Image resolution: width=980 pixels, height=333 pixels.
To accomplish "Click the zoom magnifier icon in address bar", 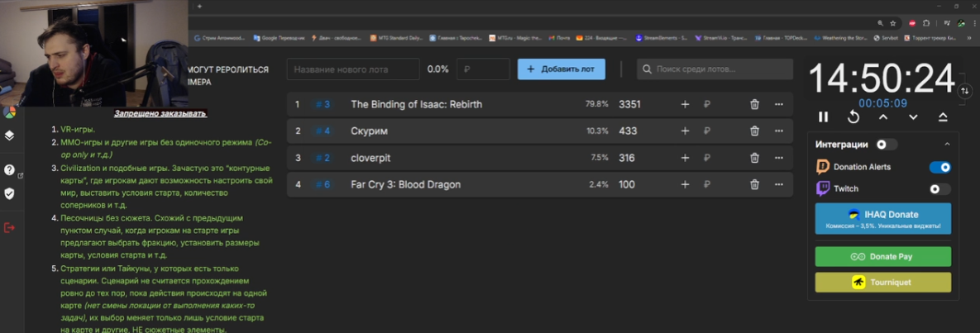I will click(x=880, y=23).
